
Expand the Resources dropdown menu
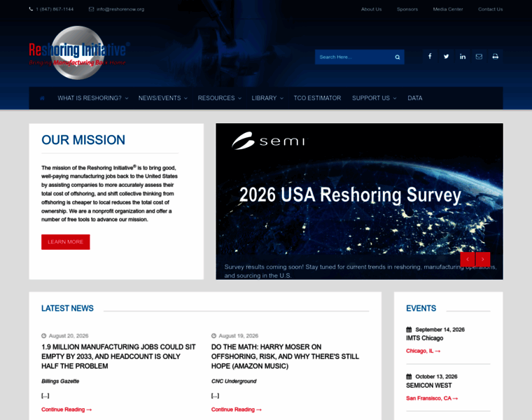[220, 98]
